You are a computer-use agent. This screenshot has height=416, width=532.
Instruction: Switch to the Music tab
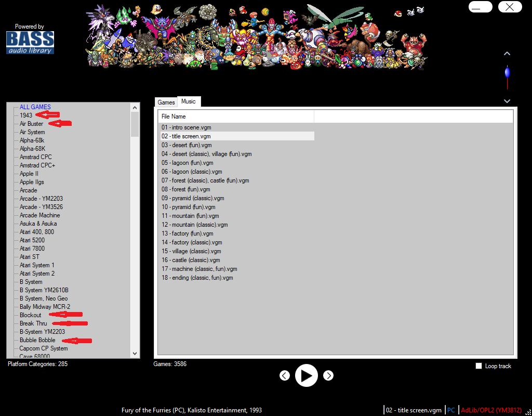click(189, 101)
